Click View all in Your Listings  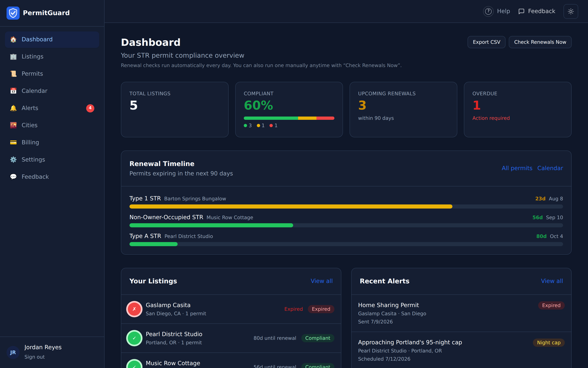pos(321,281)
